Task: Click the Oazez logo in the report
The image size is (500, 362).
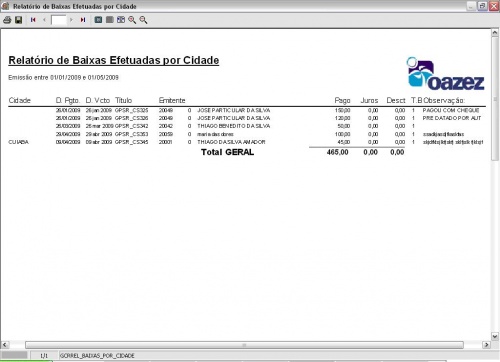Action: pos(445,74)
